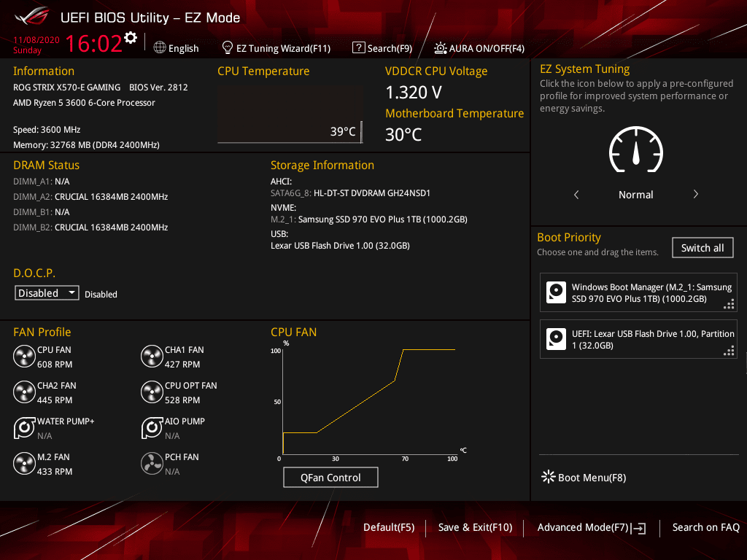Viewport: 747px width, 560px height.
Task: Click the M.2 FAN icon
Action: click(24, 464)
